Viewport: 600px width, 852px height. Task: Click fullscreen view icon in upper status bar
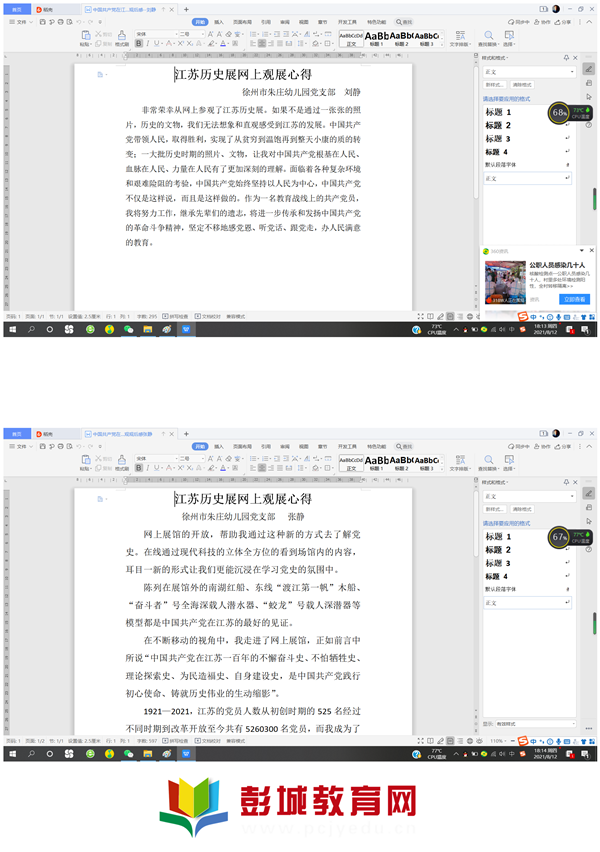[420, 316]
